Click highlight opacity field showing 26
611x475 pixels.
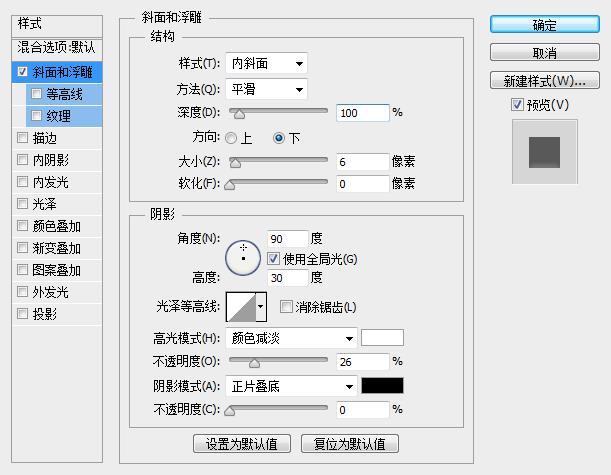[x=362, y=362]
